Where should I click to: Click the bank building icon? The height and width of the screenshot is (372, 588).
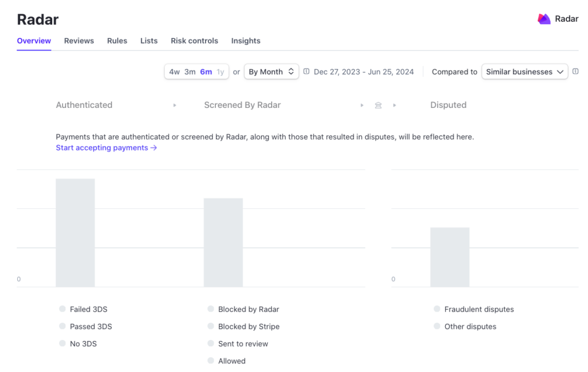(378, 106)
